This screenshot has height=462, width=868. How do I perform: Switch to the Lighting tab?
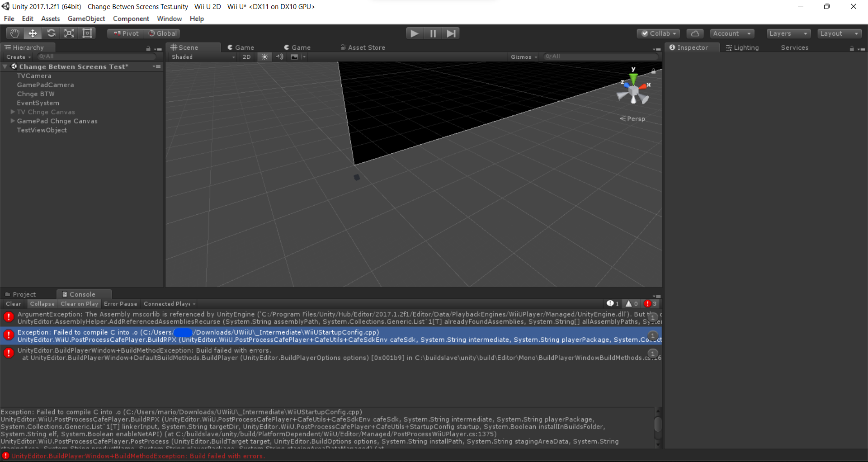(742, 47)
